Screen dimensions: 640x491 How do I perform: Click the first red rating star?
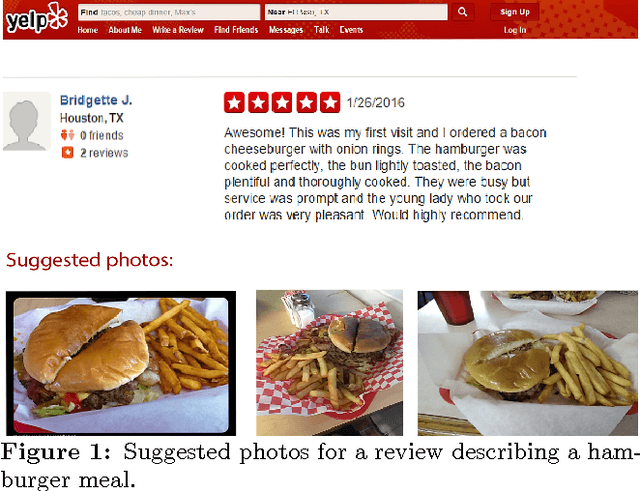coord(234,102)
